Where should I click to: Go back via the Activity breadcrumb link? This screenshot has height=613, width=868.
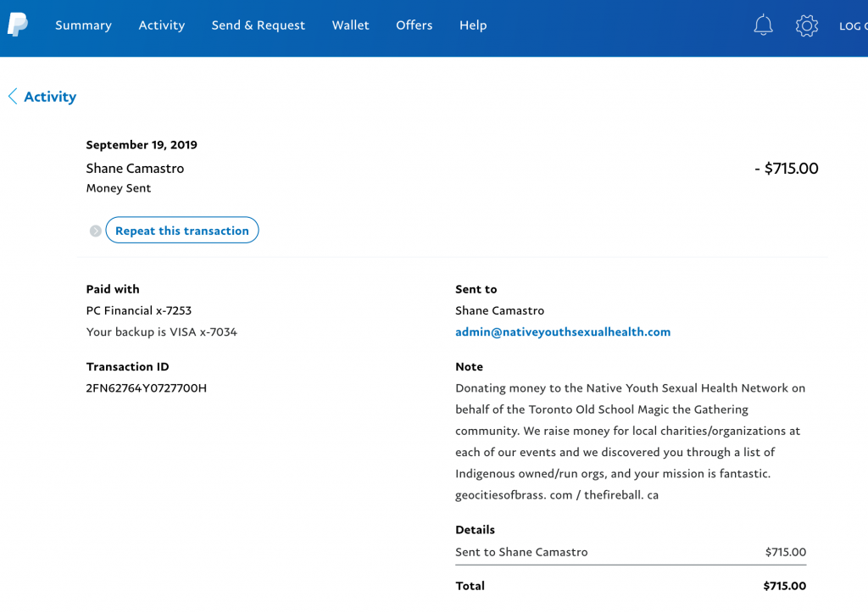point(50,97)
